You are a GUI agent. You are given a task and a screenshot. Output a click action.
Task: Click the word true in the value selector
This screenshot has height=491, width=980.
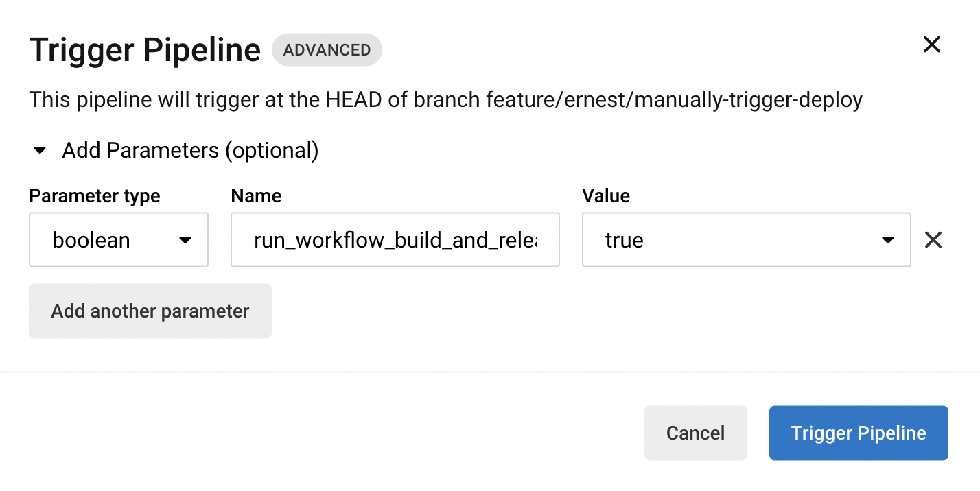(624, 240)
